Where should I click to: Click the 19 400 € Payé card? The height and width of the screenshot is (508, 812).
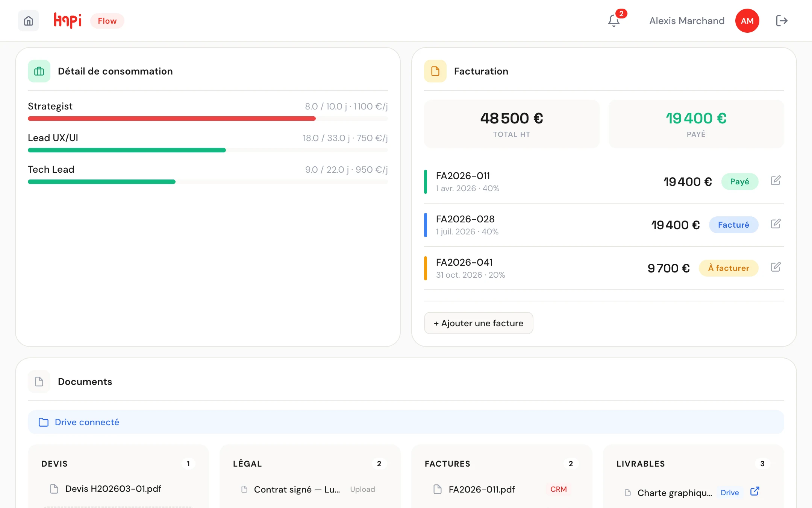pyautogui.click(x=696, y=124)
